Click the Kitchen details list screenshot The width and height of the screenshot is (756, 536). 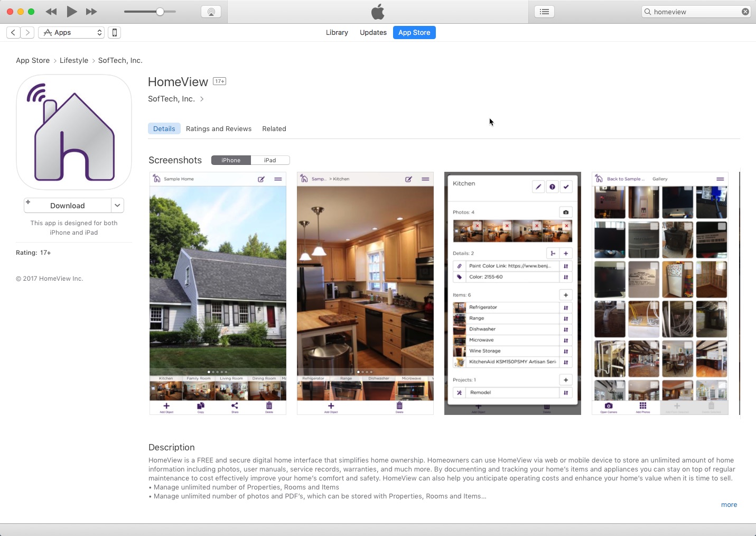point(512,293)
